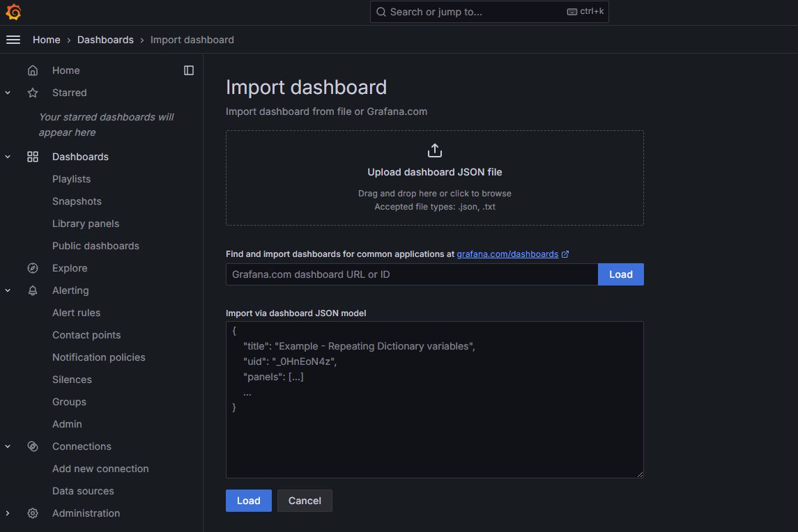Open the grafana.com/dashboards link

pos(507,254)
